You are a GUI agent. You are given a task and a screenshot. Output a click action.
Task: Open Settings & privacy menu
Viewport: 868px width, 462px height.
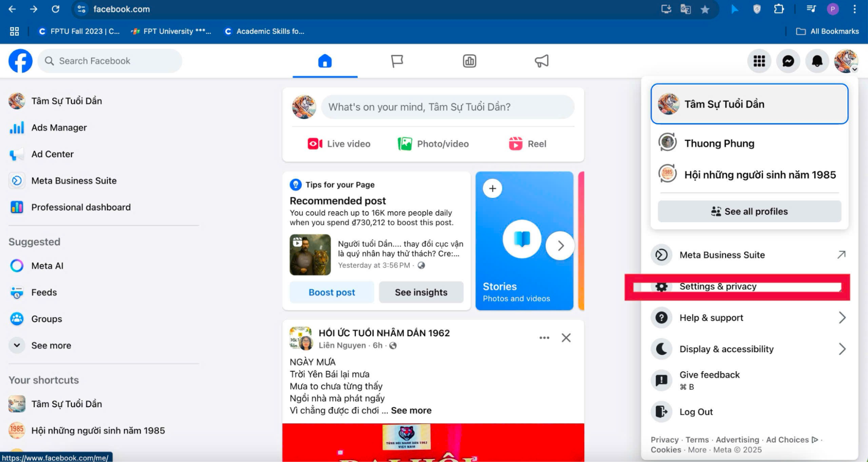point(749,287)
